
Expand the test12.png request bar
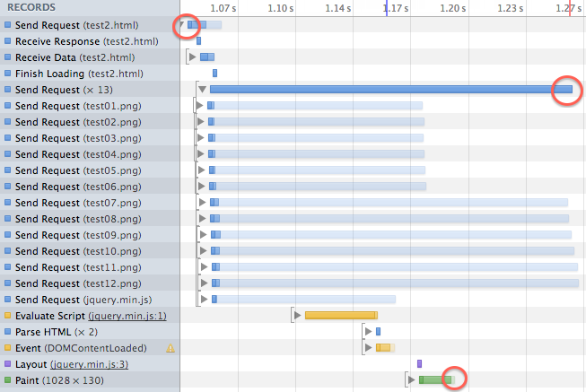pyautogui.click(x=204, y=283)
